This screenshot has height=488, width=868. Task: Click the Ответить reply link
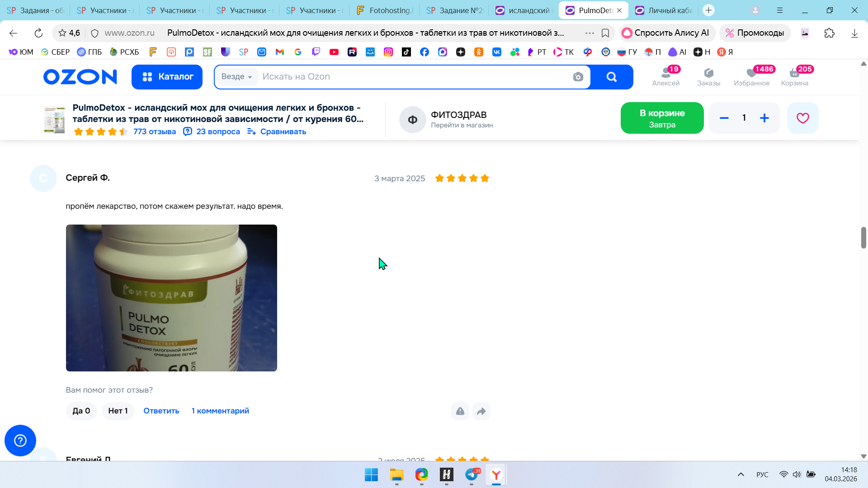pyautogui.click(x=161, y=411)
